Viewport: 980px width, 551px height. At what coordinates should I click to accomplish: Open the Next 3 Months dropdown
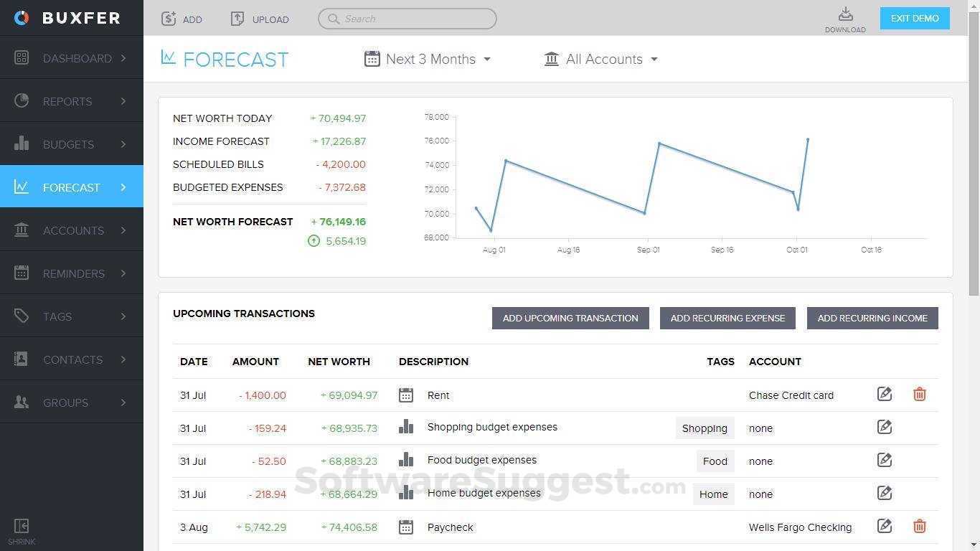coord(428,59)
